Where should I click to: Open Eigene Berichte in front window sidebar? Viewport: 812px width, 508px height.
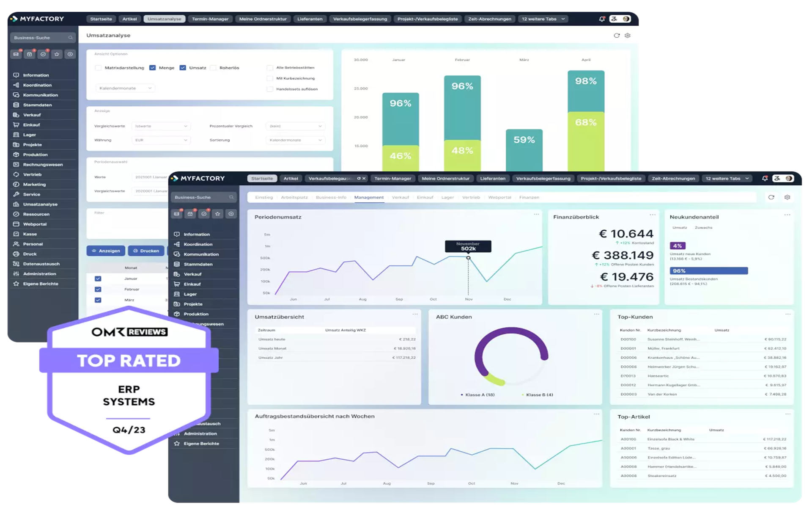201,444
